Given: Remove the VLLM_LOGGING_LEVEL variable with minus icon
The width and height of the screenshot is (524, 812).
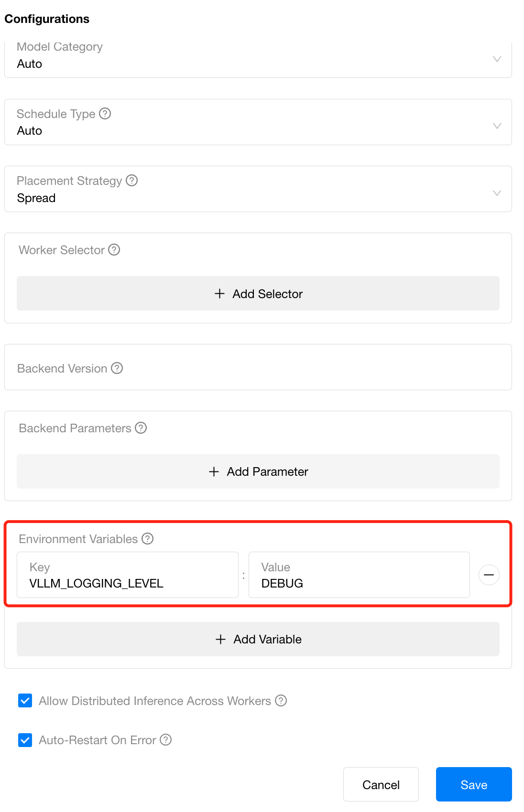Looking at the screenshot, I should [489, 575].
